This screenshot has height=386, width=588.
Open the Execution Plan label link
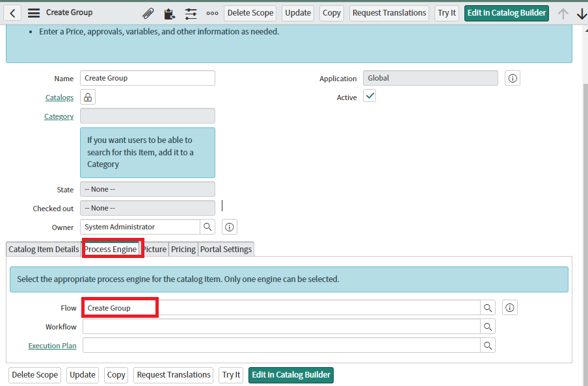point(52,346)
